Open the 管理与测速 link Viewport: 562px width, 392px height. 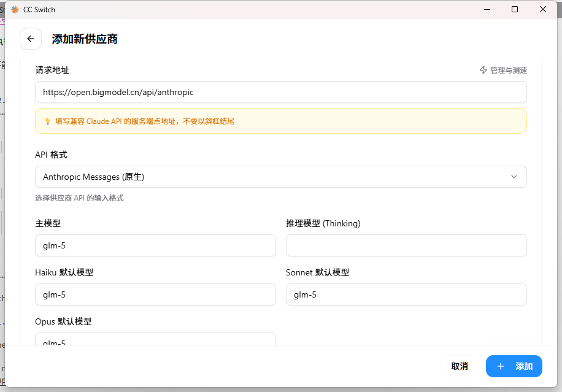pyautogui.click(x=508, y=71)
